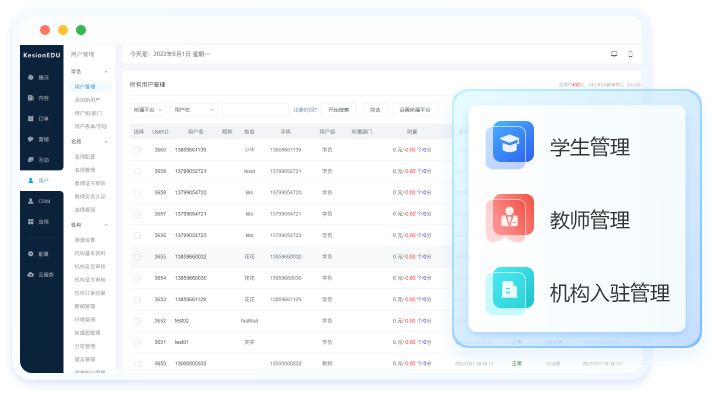Select the row checkbox for user 3652
Image resolution: width=726 pixels, height=396 pixels.
point(138,321)
